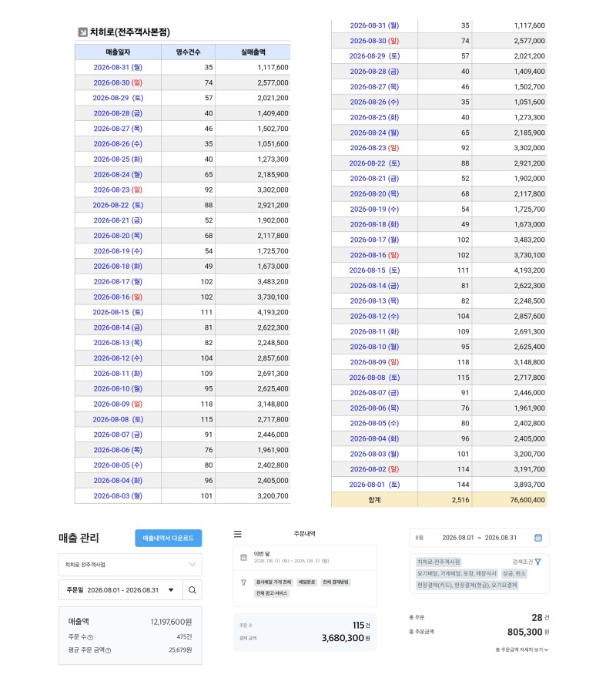Click the 실매출액 column header

[x=253, y=52]
